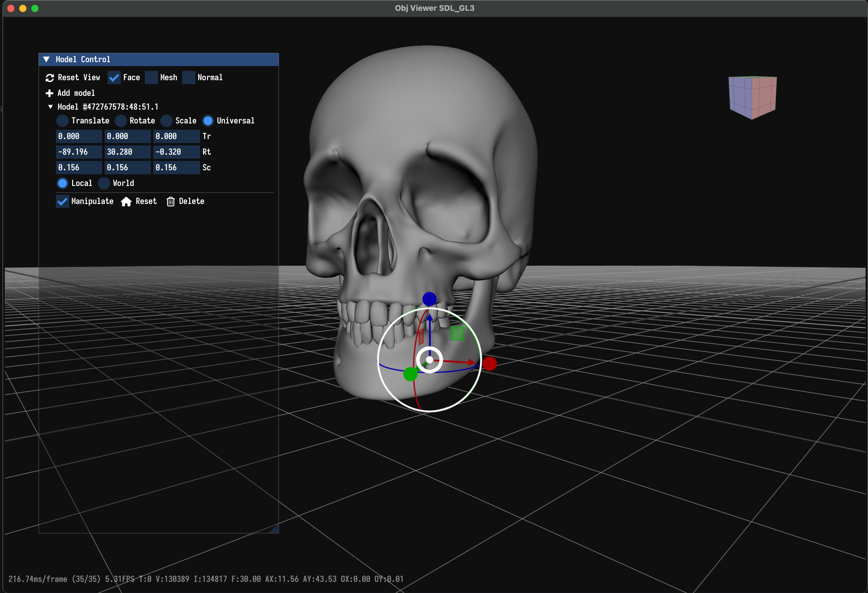Toggle the Manipulate checkbox

coord(63,202)
